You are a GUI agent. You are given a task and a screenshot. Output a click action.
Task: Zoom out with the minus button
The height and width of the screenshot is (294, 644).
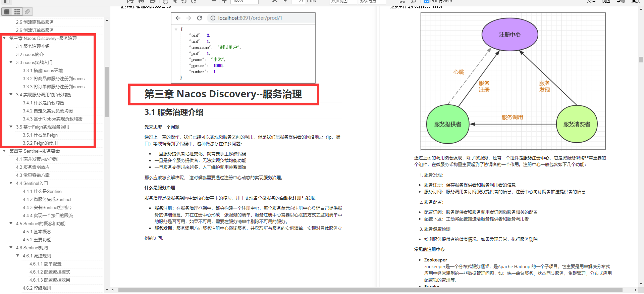tap(214, 1)
